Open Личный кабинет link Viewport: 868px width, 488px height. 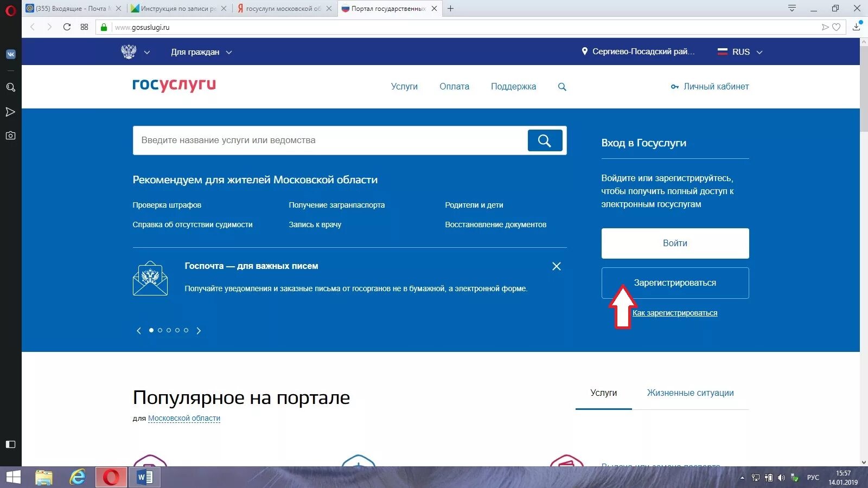(x=710, y=87)
